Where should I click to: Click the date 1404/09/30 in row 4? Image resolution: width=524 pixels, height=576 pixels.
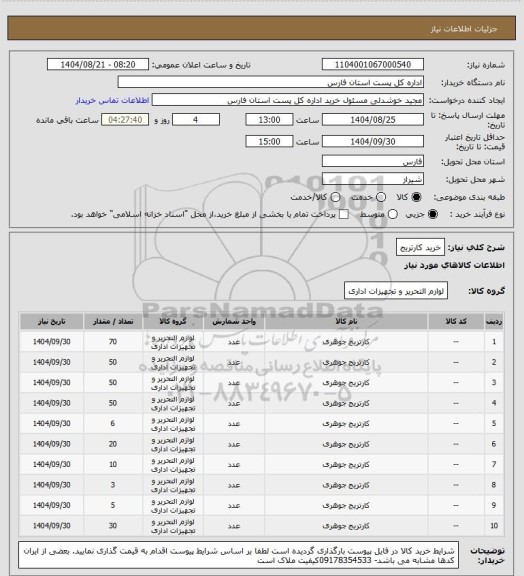coord(51,403)
